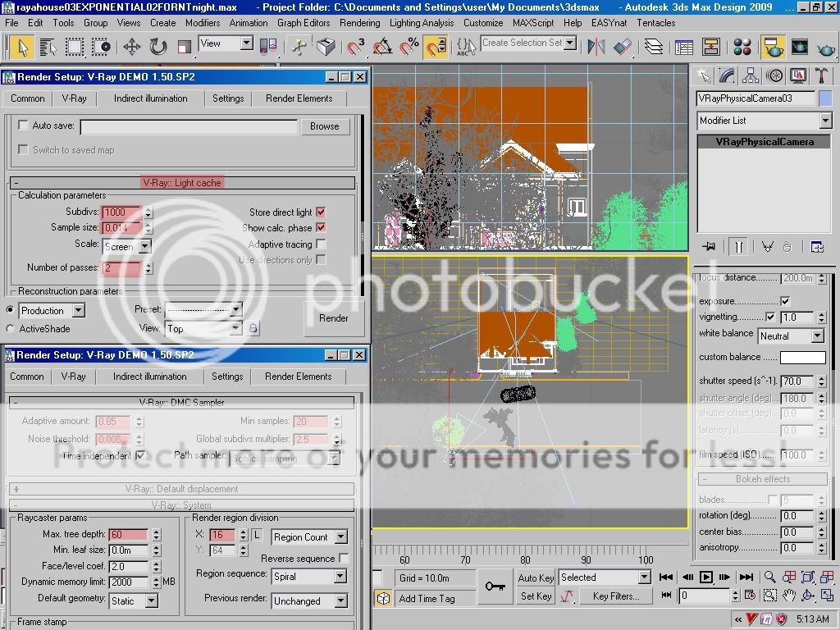Activate the Select and Rotate tool
This screenshot has width=840, height=630.
click(x=158, y=47)
